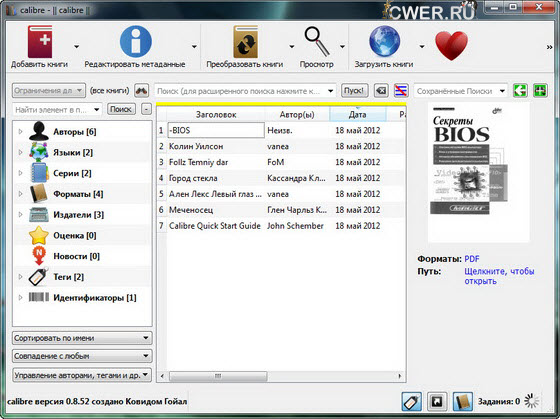Screen dimensions: 560x419
Task: Click the minus collapse button beside Поиск
Action: [146, 109]
